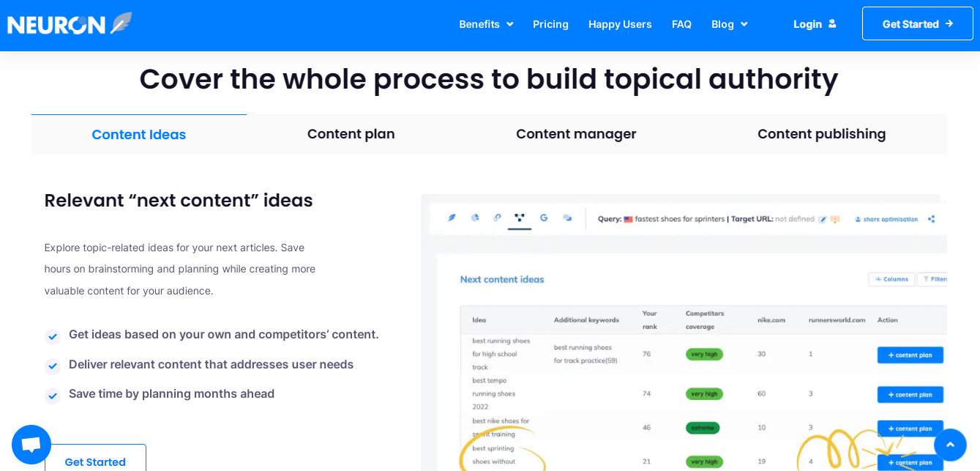Click checkmark icon beside 'Save time by planning'
The image size is (980, 471).
(53, 396)
